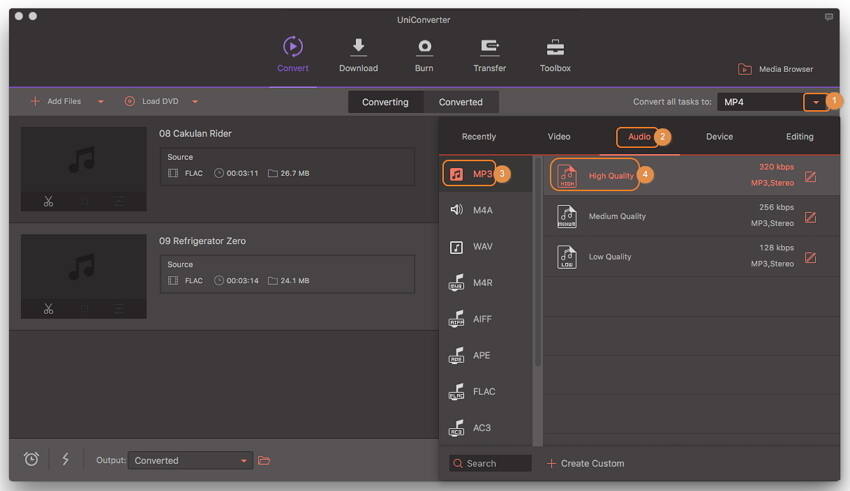This screenshot has height=491, width=850.
Task: Edit the Medium Quality preset settings
Action: (810, 217)
